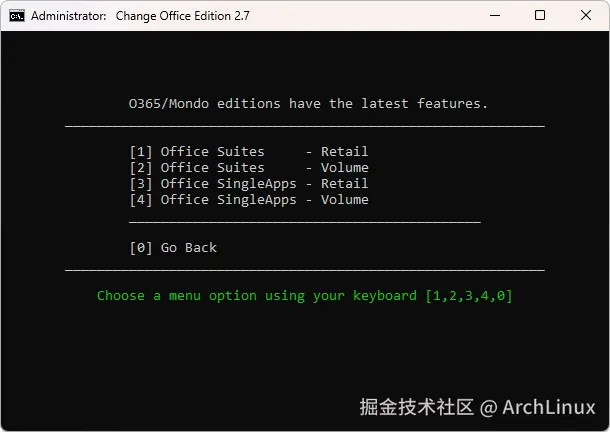Maximize the console window
The width and height of the screenshot is (610, 432).
pyautogui.click(x=540, y=16)
